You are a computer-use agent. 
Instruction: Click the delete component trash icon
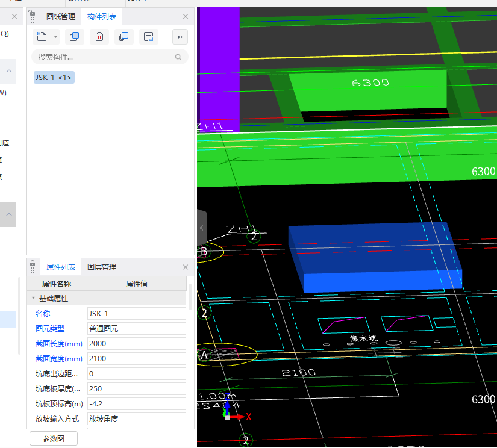[x=99, y=37]
